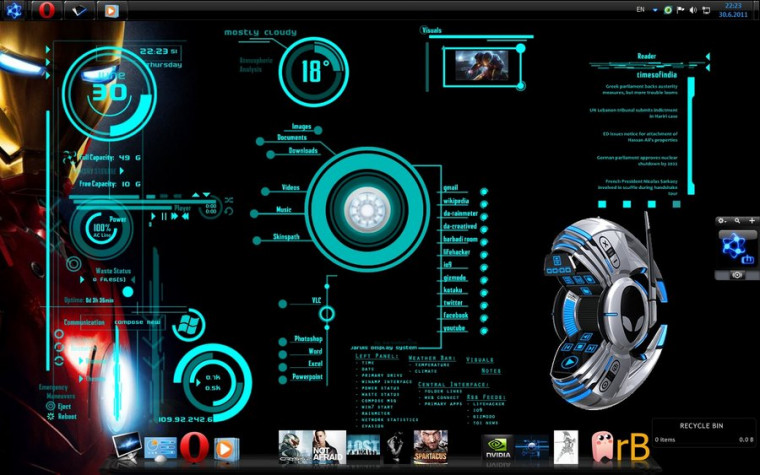Open the twitter web link
This screenshot has height=475, width=760.
click(x=453, y=302)
